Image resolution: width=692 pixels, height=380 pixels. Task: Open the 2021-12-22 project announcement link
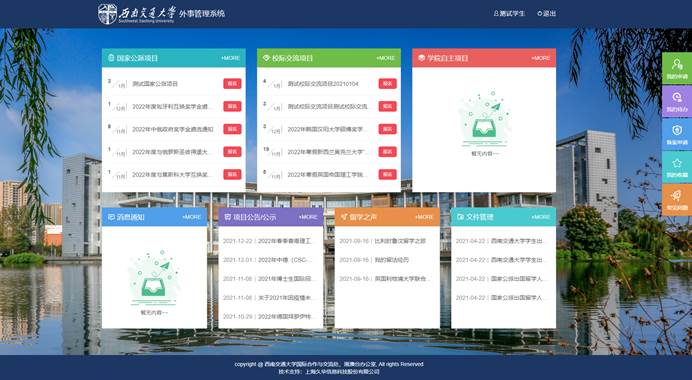pos(268,241)
